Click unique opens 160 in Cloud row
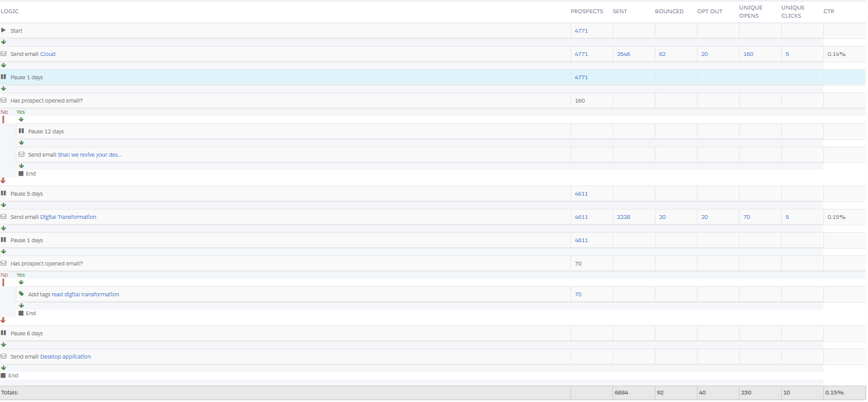The width and height of the screenshot is (868, 402). coord(748,54)
